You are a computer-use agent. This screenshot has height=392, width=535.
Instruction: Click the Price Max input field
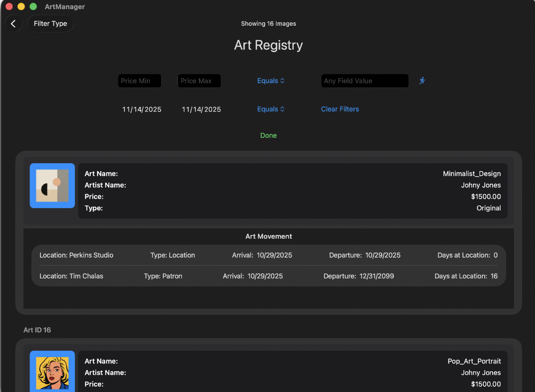199,81
